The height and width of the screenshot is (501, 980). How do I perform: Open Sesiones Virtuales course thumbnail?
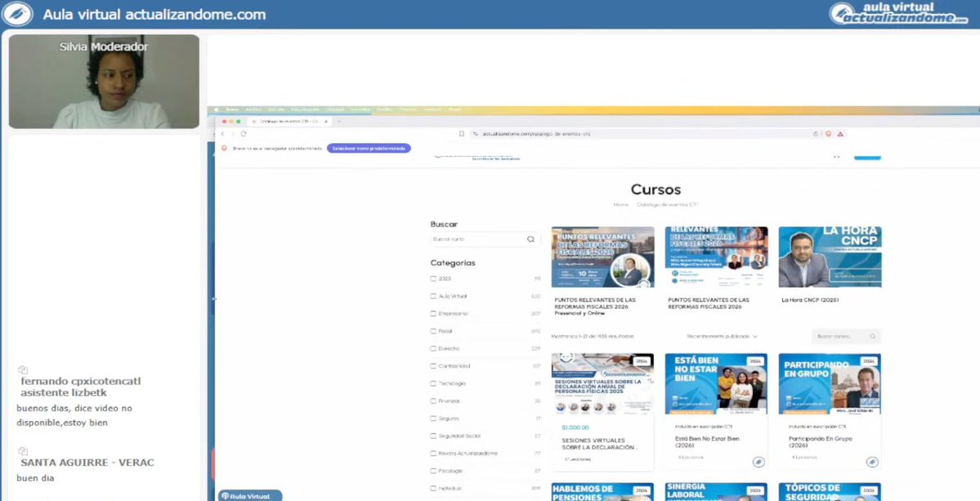[602, 384]
